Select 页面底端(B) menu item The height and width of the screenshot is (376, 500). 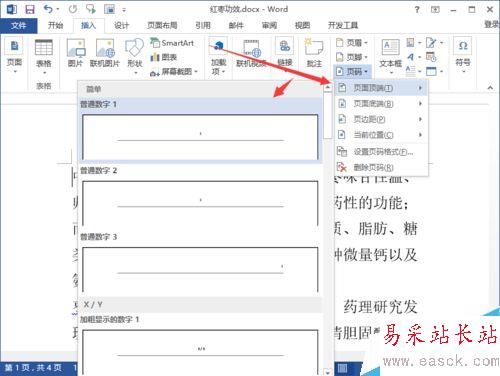(x=381, y=104)
